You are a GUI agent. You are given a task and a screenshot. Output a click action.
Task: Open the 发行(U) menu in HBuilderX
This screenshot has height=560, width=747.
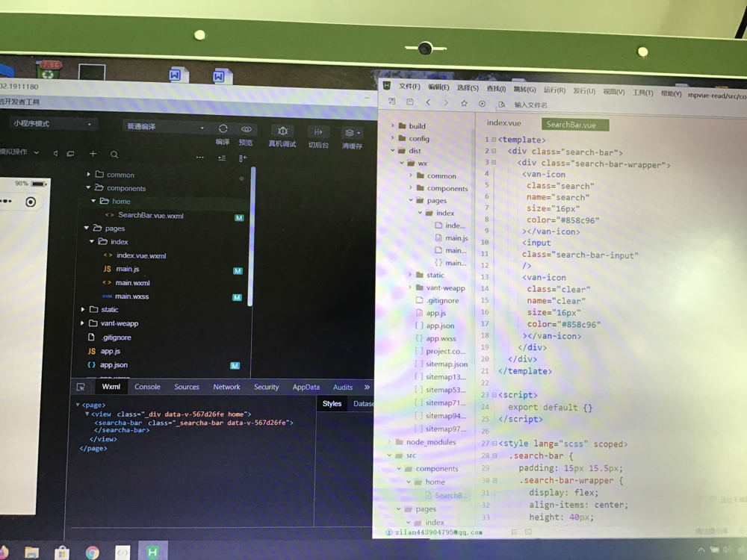[x=584, y=90]
